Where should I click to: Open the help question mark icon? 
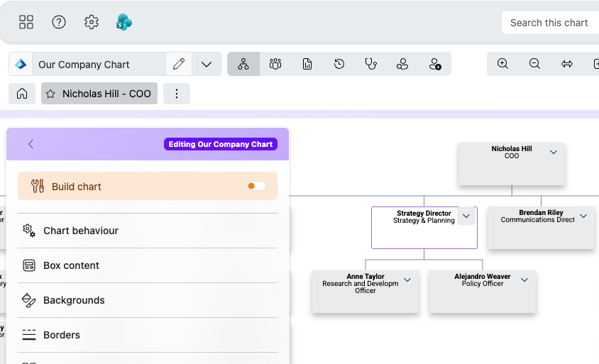point(59,22)
